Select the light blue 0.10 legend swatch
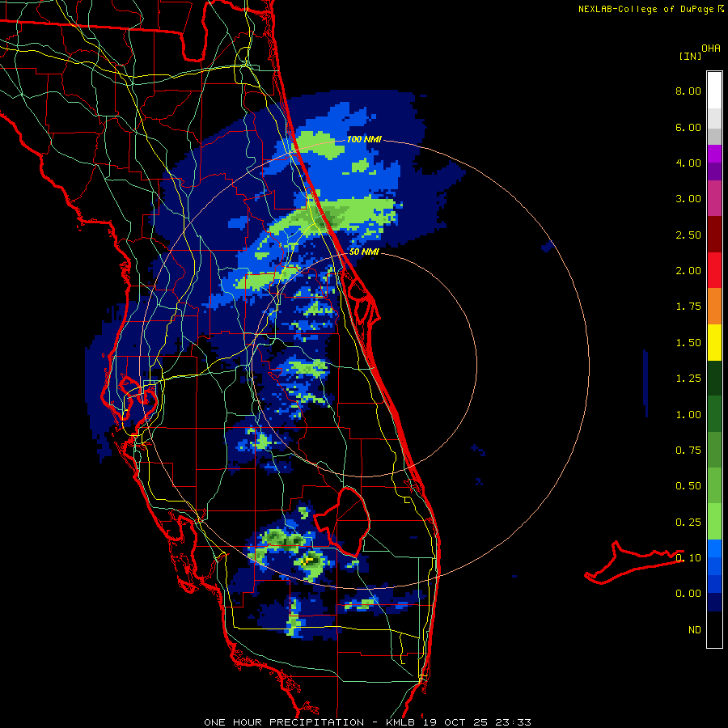This screenshot has height=728, width=728. tap(714, 548)
